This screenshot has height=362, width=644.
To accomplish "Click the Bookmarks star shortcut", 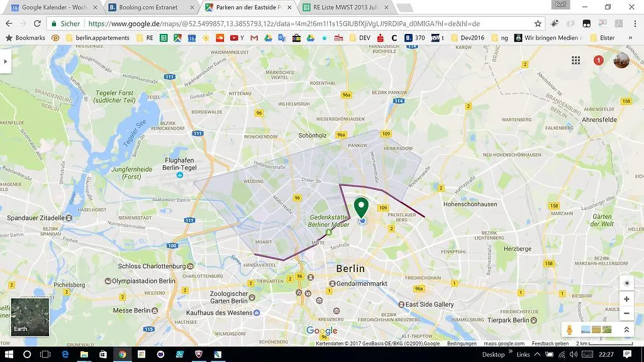I will point(25,38).
